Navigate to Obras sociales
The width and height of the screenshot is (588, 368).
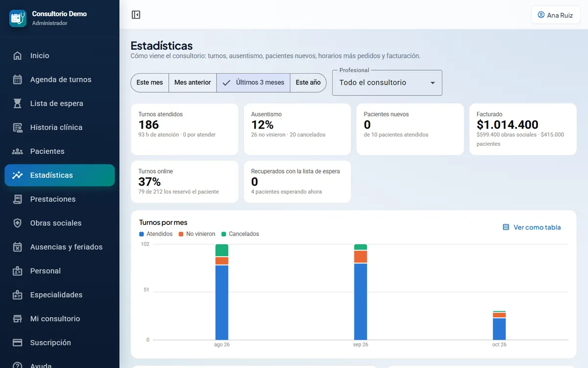pyautogui.click(x=60, y=223)
